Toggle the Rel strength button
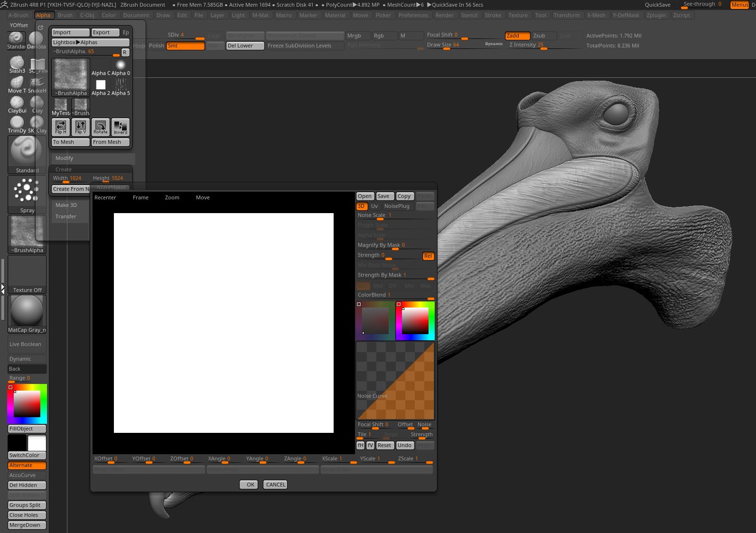Screen dimensions: 756x533 (428, 256)
